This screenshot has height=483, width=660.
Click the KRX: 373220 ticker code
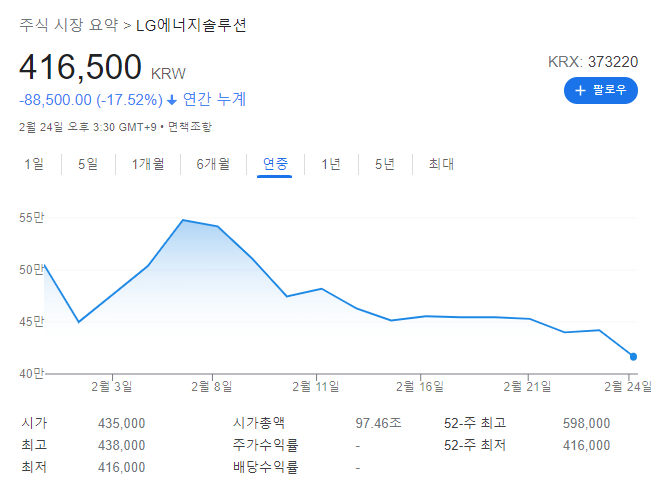(x=593, y=62)
